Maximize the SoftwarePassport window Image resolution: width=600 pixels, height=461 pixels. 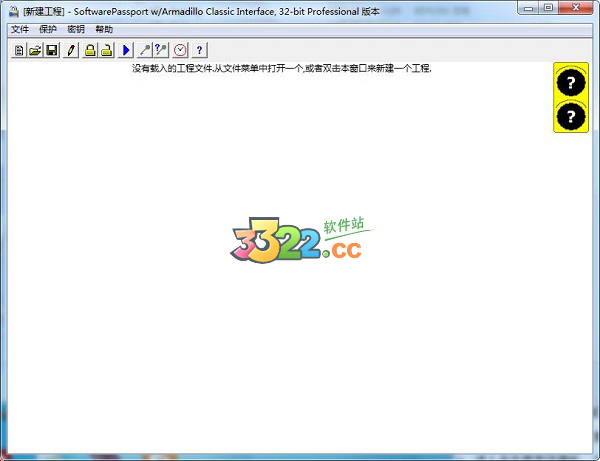click(x=549, y=8)
